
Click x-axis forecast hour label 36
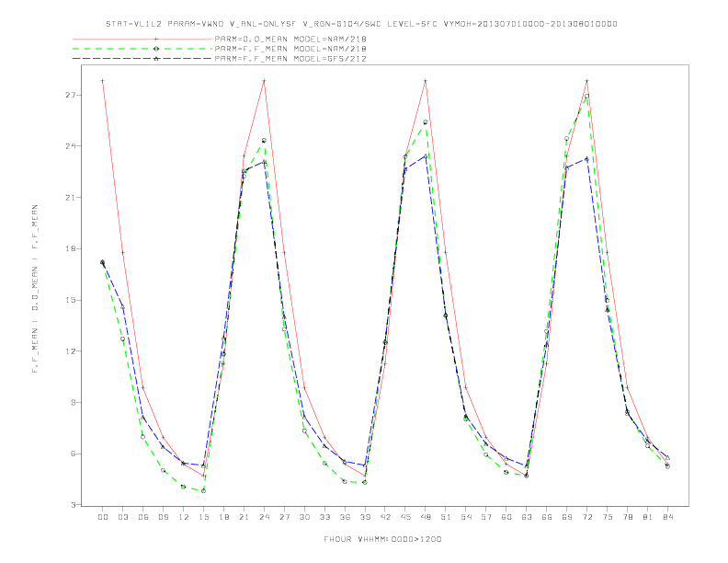pyautogui.click(x=345, y=517)
